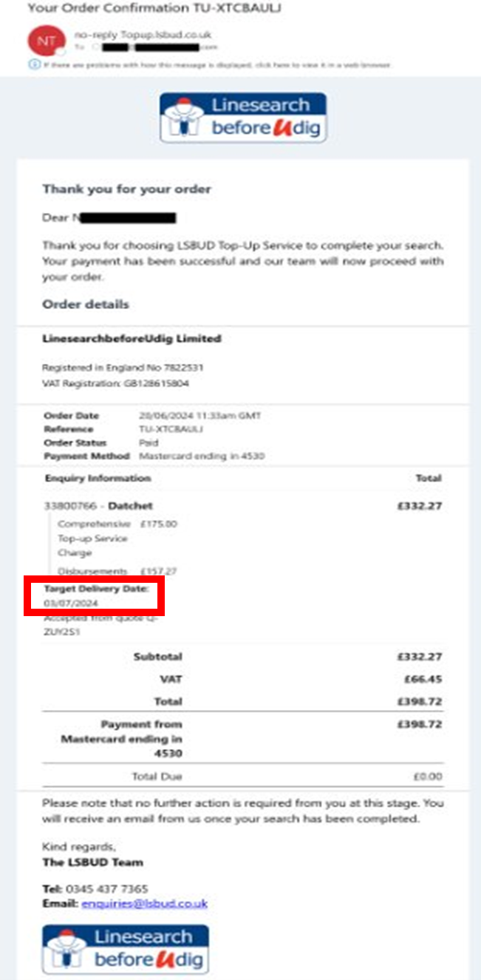The height and width of the screenshot is (980, 481).
Task: Click the top Linesearch beforeUdig logo
Action: [243, 117]
